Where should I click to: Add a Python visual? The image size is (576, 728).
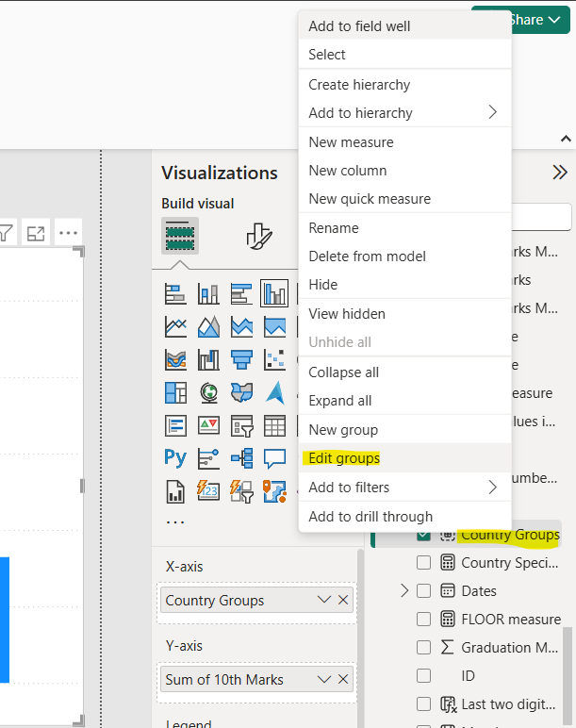point(175,459)
